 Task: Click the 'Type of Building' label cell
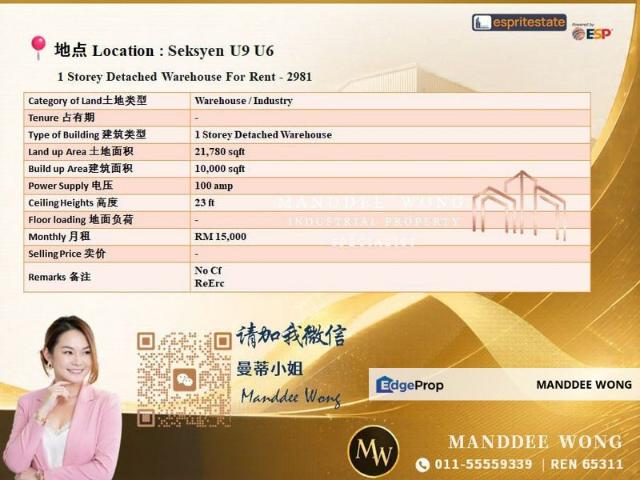(x=107, y=135)
